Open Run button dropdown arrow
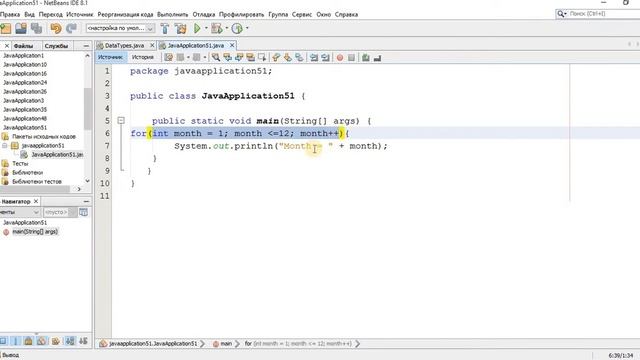 [206, 28]
